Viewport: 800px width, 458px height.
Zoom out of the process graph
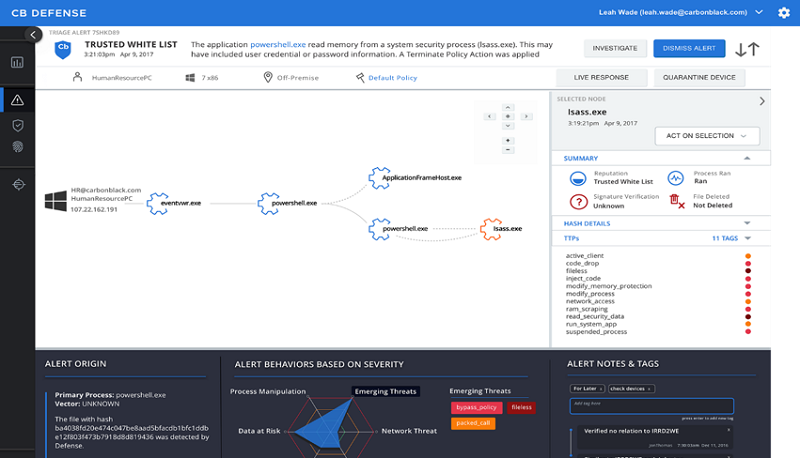(508, 149)
